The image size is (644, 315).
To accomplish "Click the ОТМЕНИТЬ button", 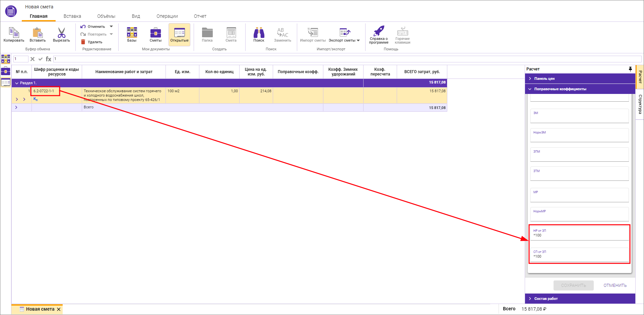I will (615, 285).
